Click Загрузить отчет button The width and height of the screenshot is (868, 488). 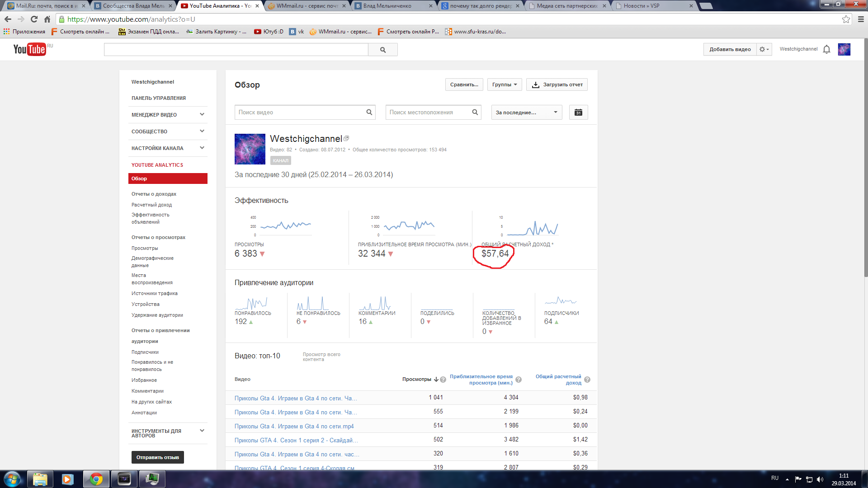[x=557, y=84]
